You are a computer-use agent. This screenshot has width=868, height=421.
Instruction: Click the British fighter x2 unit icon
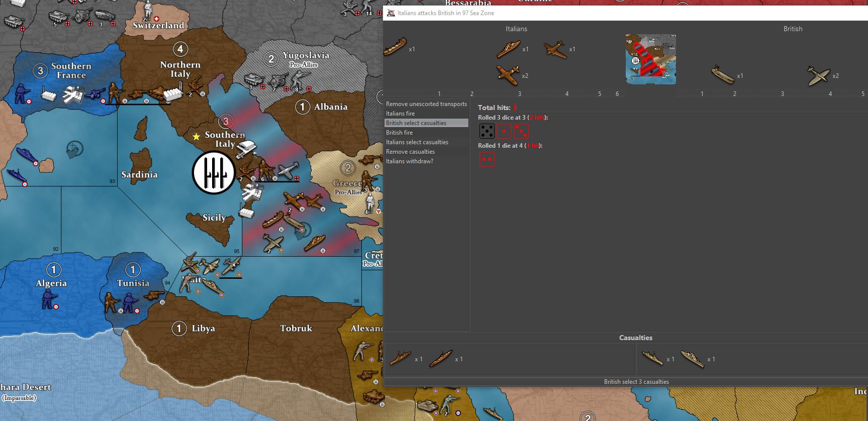pyautogui.click(x=818, y=75)
